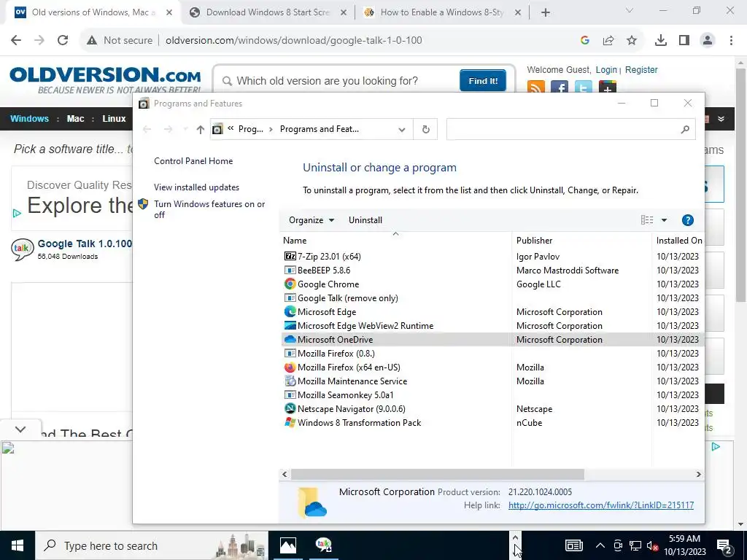The image size is (747, 560).
Task: Click the Google icon in address bar
Action: 584,40
